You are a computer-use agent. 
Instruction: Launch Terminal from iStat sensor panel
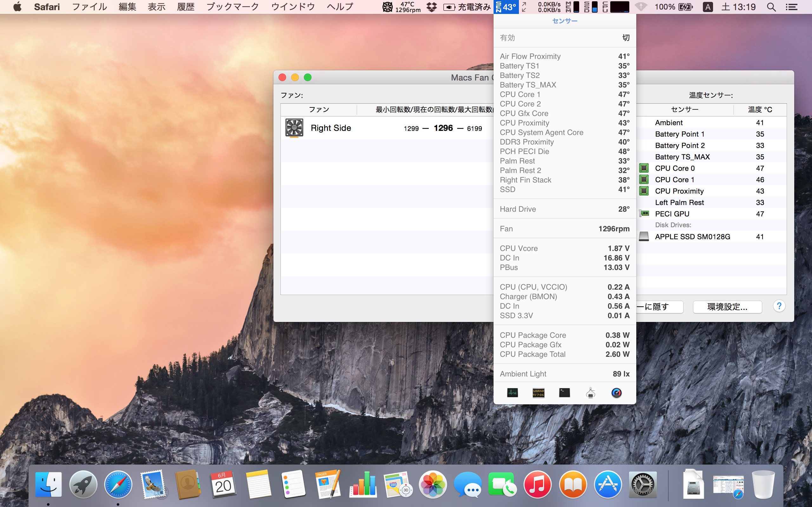click(x=564, y=393)
